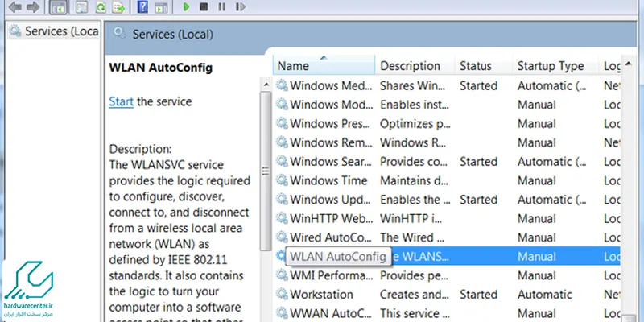Viewport: 644px width, 322px height.
Task: Click the 'Enables the ...' description cell
Action: (x=415, y=200)
